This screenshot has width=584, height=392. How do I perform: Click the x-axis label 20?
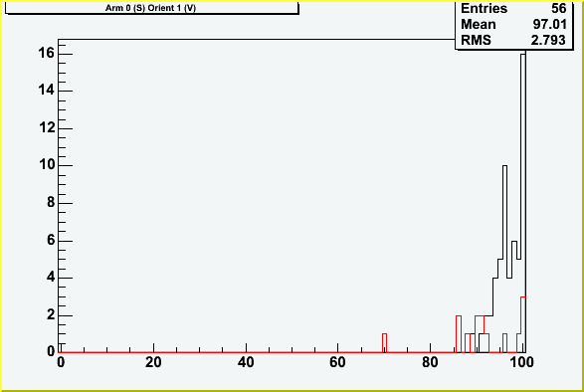[x=153, y=362]
